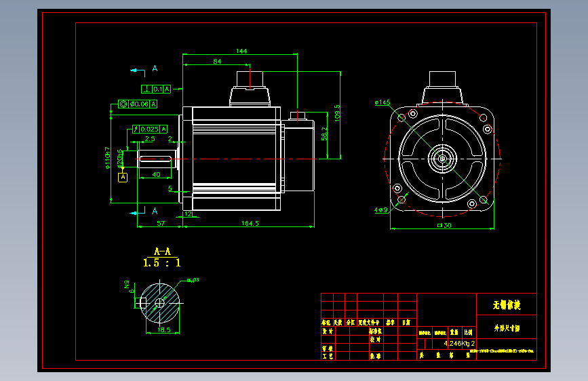The height and width of the screenshot is (381, 588).
Task: Select the ø110h7 diameter label
Action: click(x=108, y=157)
